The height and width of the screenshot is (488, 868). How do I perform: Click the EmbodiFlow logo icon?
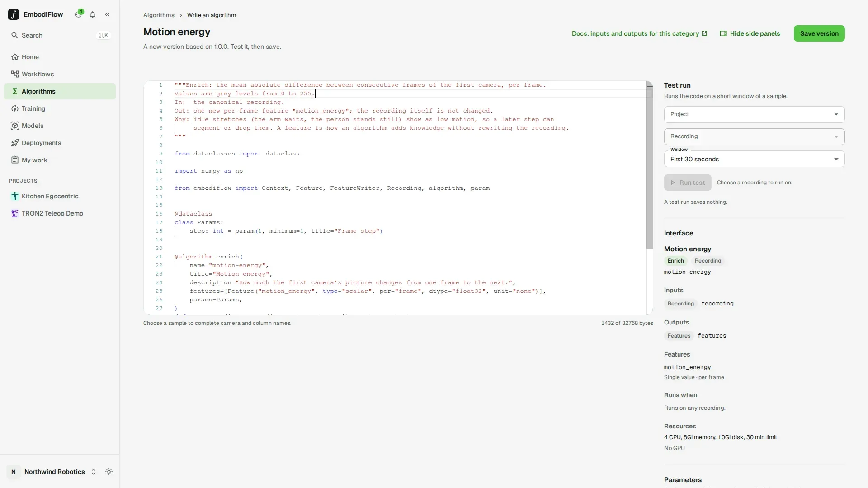pos(14,14)
